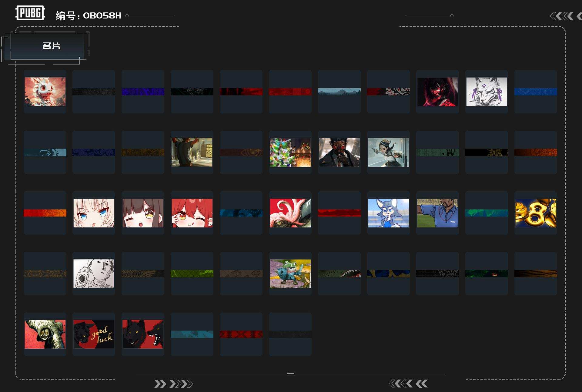
Task: Open the Winner Winner Chicken Dinner nameplate
Action: click(x=192, y=152)
